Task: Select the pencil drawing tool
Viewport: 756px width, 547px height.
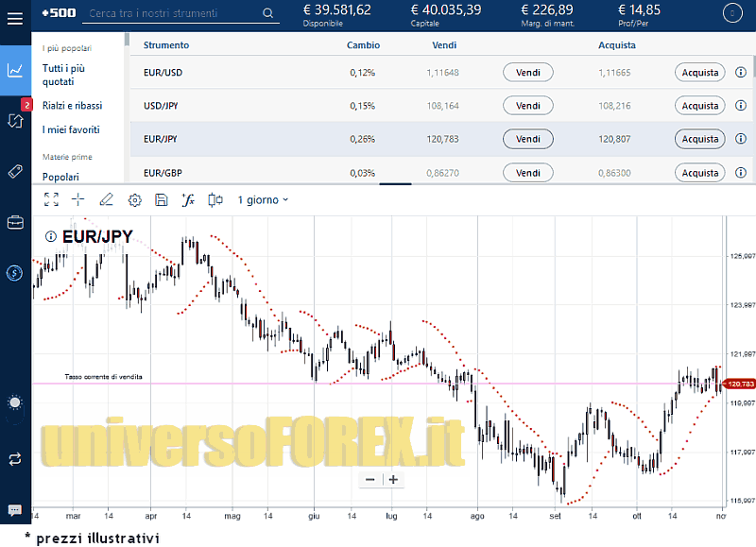Action: (x=106, y=199)
